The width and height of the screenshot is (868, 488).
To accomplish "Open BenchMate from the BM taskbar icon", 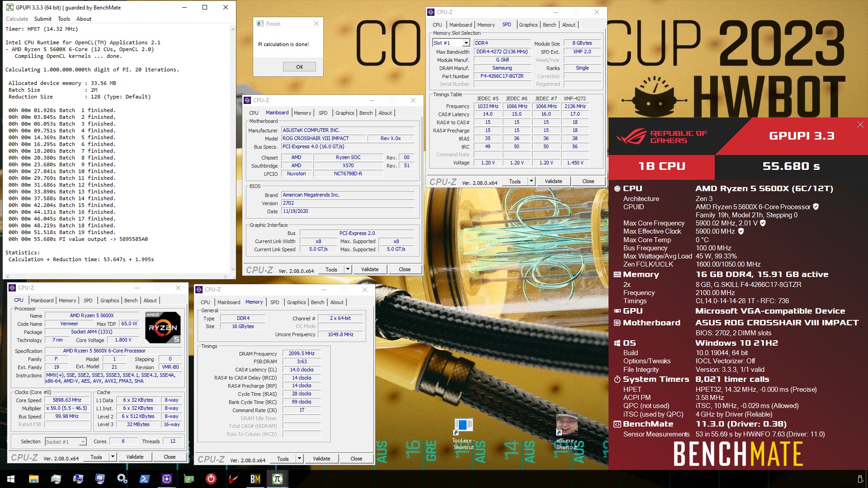I will click(x=255, y=479).
